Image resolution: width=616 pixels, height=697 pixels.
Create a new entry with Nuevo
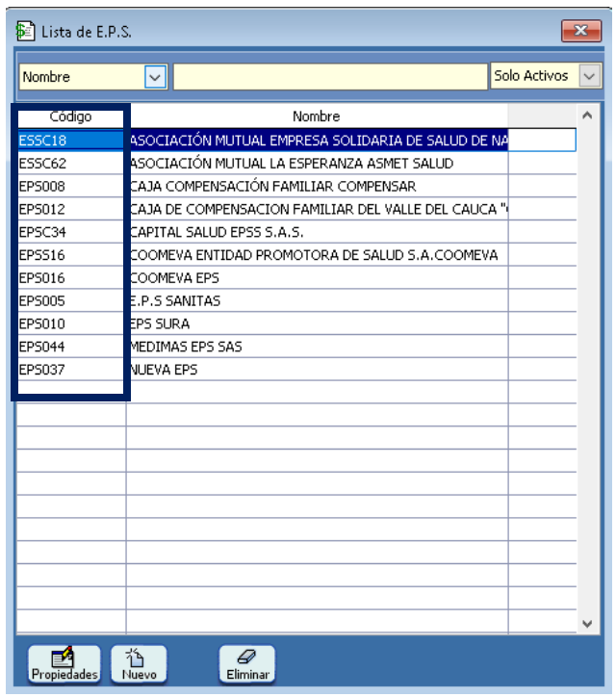click(140, 664)
